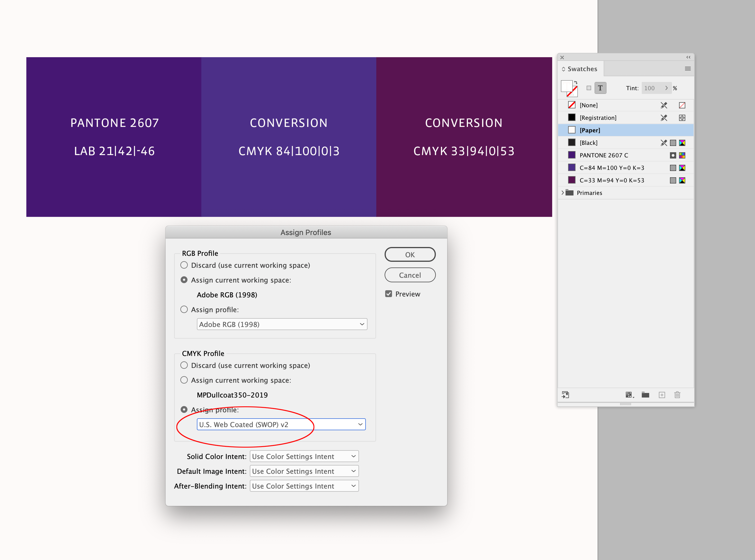Uncheck the Preview checkbox

tap(389, 294)
